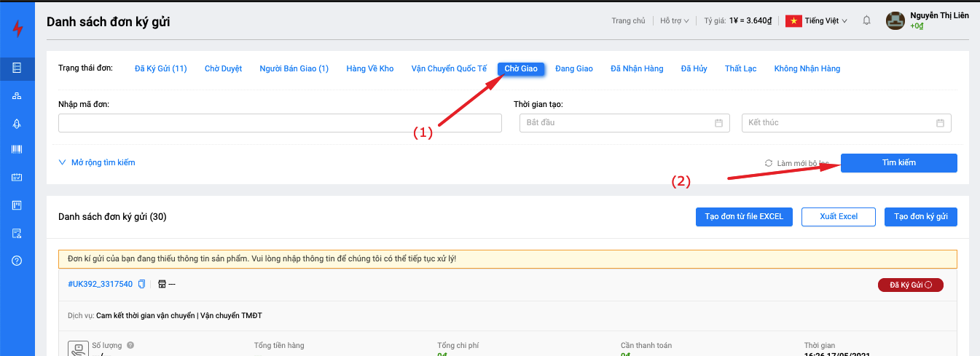Image resolution: width=980 pixels, height=356 pixels.
Task: Click the Cam kết thời gian vận chuyển text
Action: point(146,315)
